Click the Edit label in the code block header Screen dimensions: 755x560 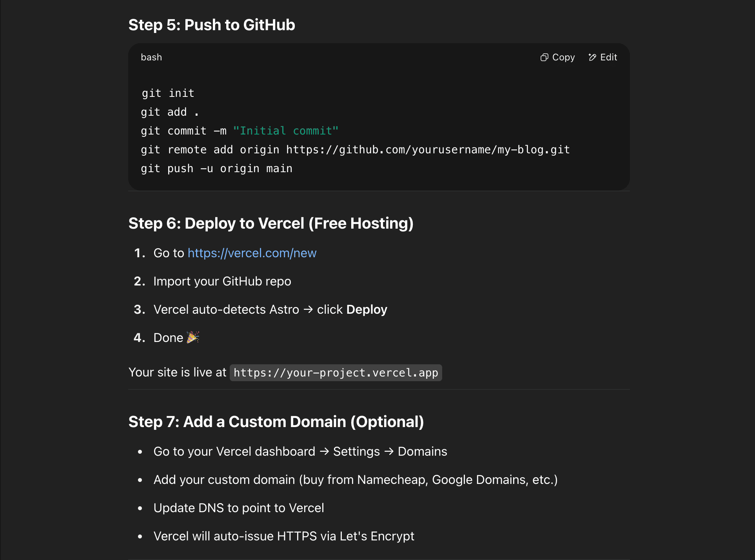click(609, 57)
